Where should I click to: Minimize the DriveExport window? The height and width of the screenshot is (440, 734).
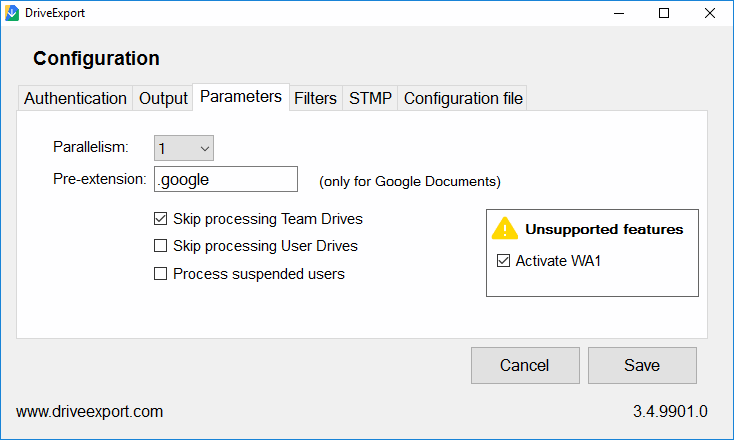point(619,13)
